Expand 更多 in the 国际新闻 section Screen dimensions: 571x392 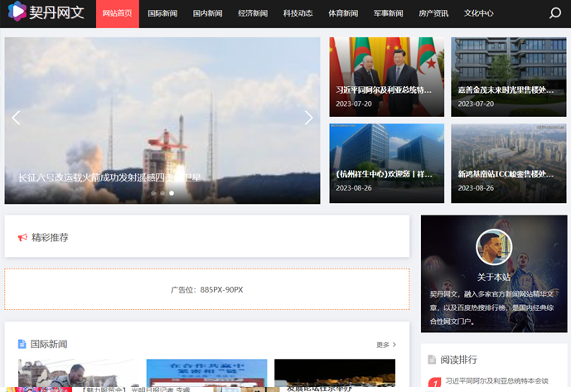pyautogui.click(x=385, y=345)
